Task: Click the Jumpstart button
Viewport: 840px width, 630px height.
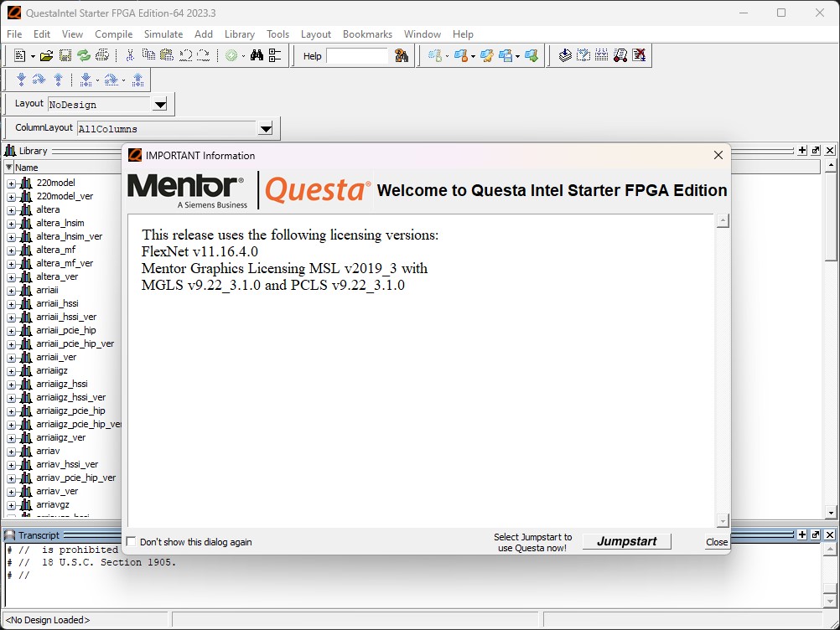Action: coord(627,541)
